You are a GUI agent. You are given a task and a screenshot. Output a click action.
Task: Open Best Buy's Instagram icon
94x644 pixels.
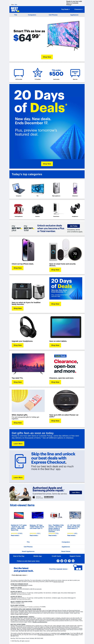click(x=65, y=561)
